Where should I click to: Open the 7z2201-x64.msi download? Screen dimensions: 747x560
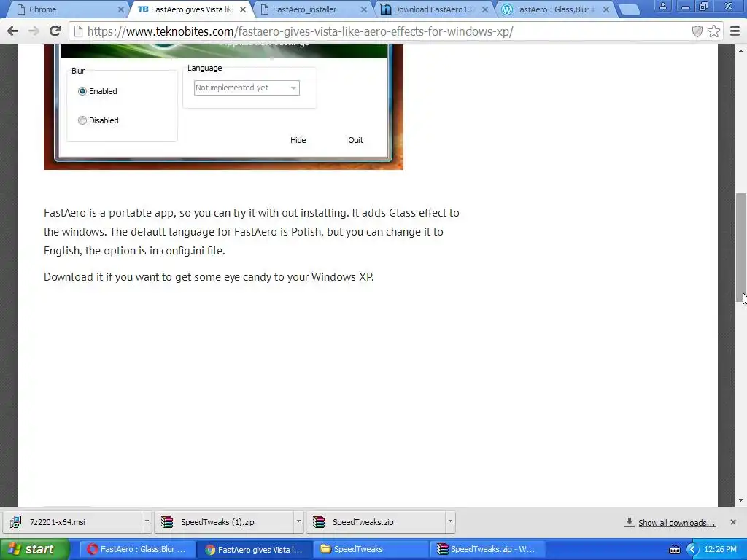click(x=72, y=522)
